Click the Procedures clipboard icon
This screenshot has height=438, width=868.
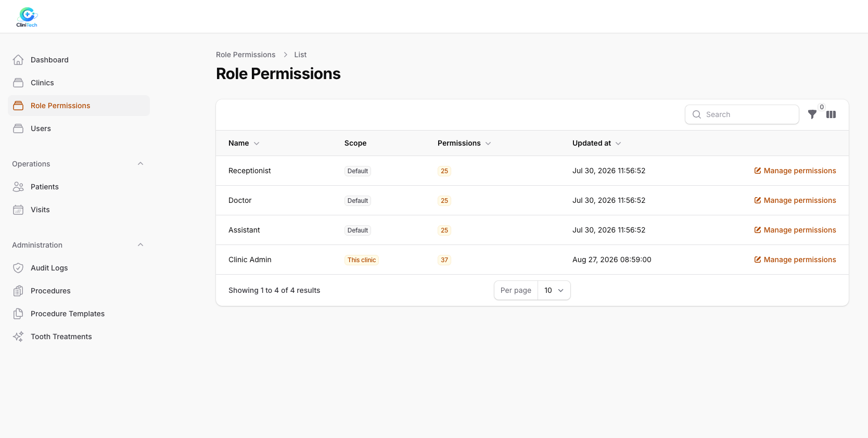(x=18, y=291)
